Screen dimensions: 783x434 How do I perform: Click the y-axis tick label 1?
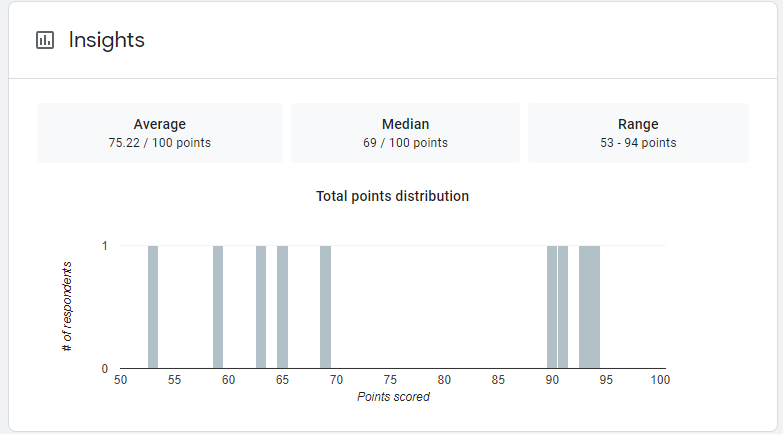tap(105, 246)
